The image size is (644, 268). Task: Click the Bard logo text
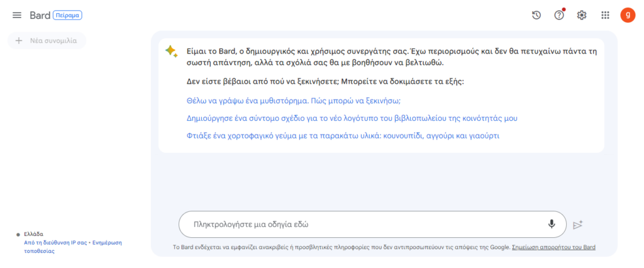point(40,15)
